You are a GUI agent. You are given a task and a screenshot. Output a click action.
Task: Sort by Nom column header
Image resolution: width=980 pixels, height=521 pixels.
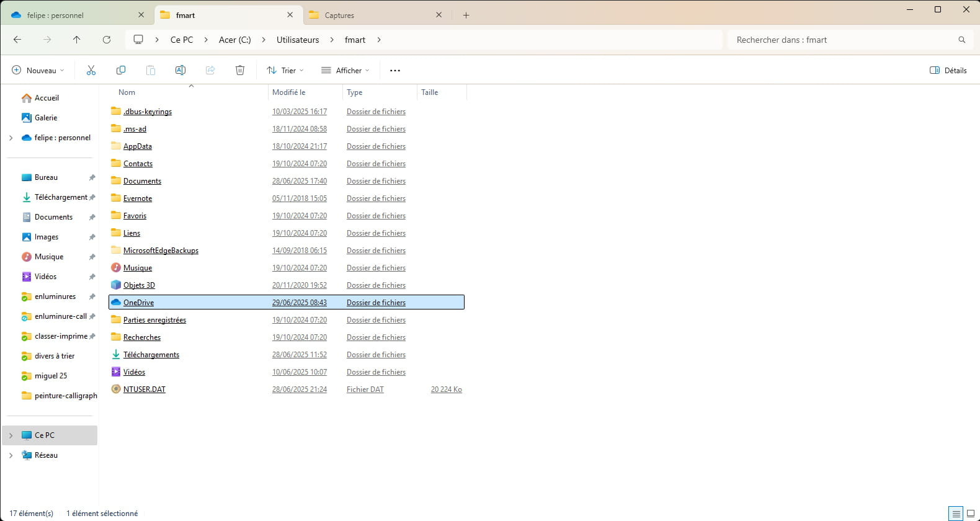tap(127, 92)
